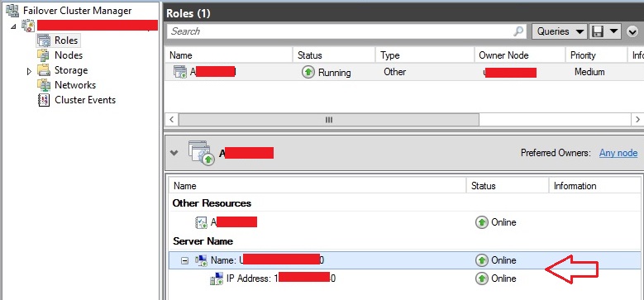Sort roles by Type column

pos(424,55)
